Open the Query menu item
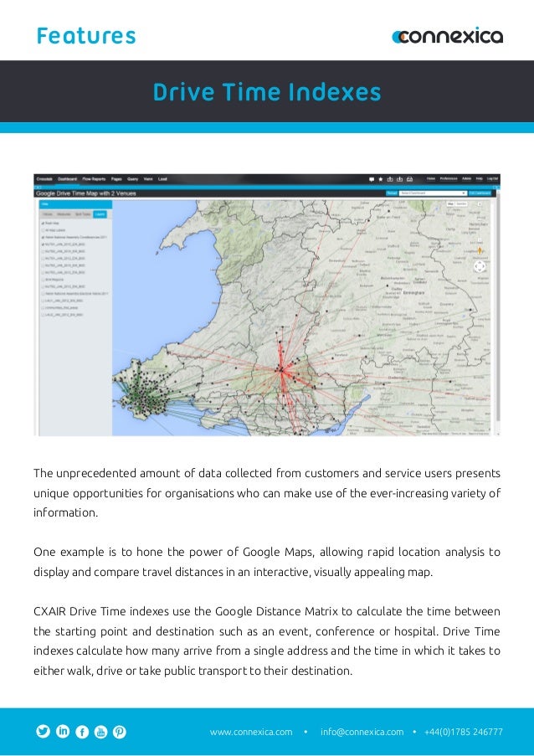Image resolution: width=534 pixels, height=756 pixels. 132,179
